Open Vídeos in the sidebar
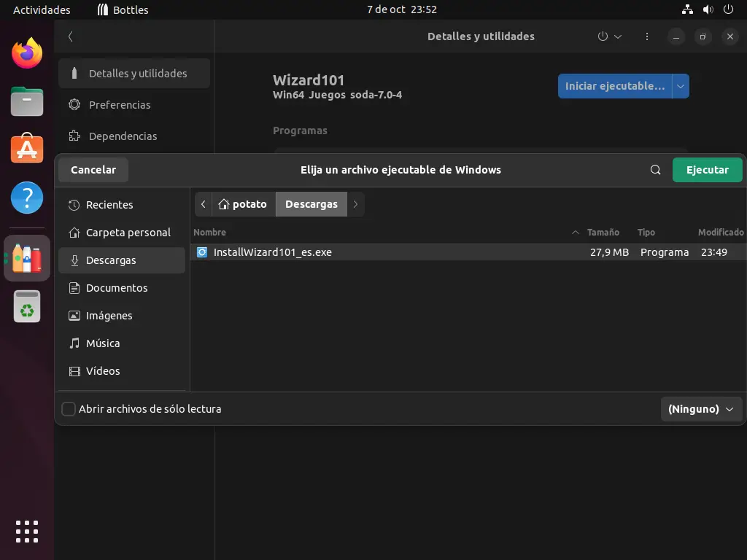Image resolution: width=747 pixels, height=560 pixels. pyautogui.click(x=122, y=370)
